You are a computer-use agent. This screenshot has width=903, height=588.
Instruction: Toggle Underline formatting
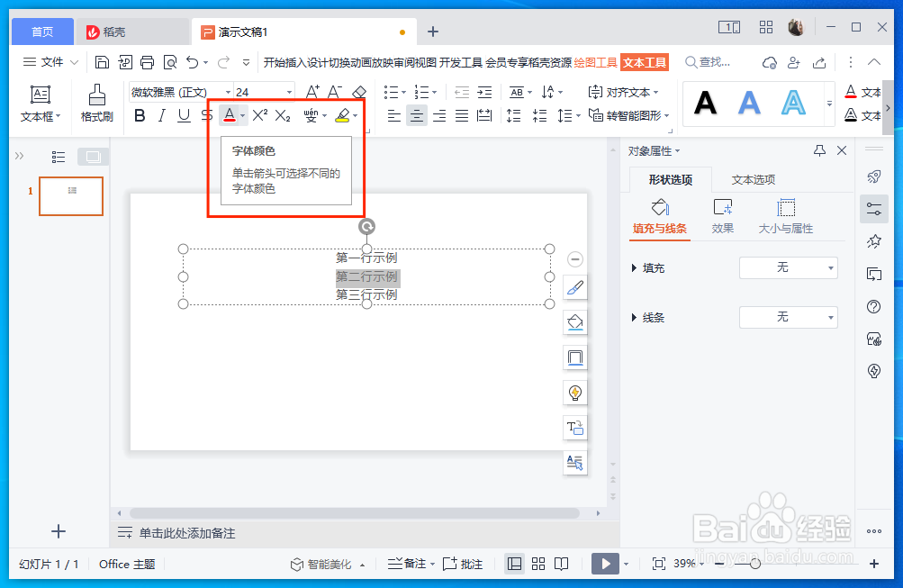(184, 116)
